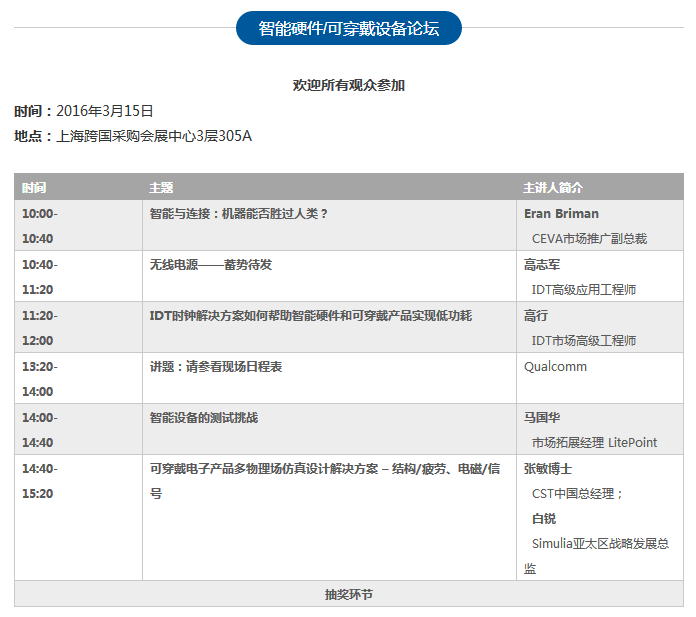
Task: Open the topic 智能设备的测试挑战
Action: click(x=204, y=418)
